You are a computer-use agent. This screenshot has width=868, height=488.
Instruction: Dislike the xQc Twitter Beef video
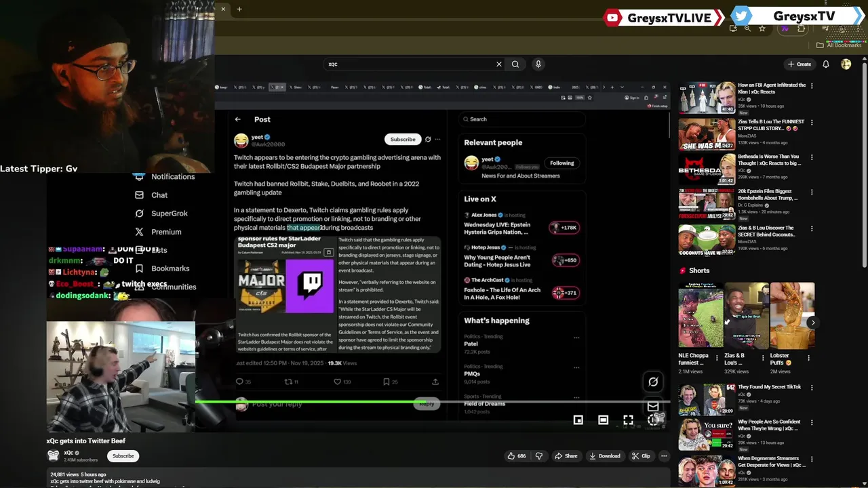539,456
